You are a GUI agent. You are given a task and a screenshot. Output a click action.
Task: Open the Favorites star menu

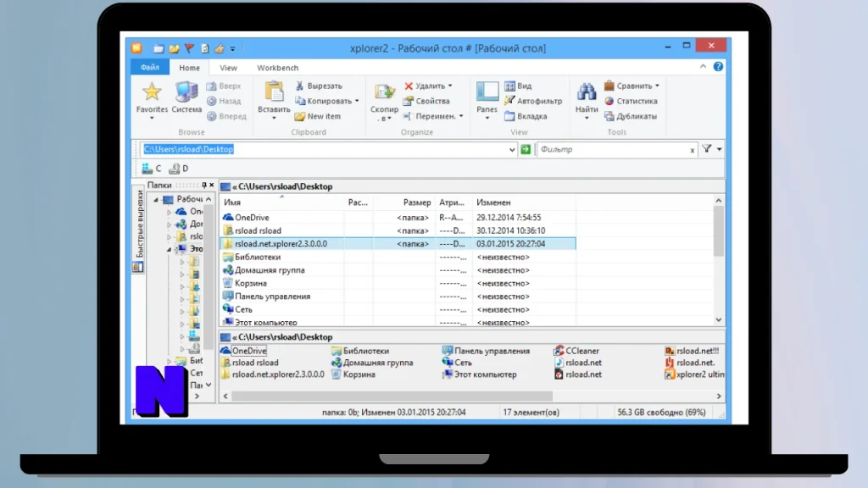point(152,98)
